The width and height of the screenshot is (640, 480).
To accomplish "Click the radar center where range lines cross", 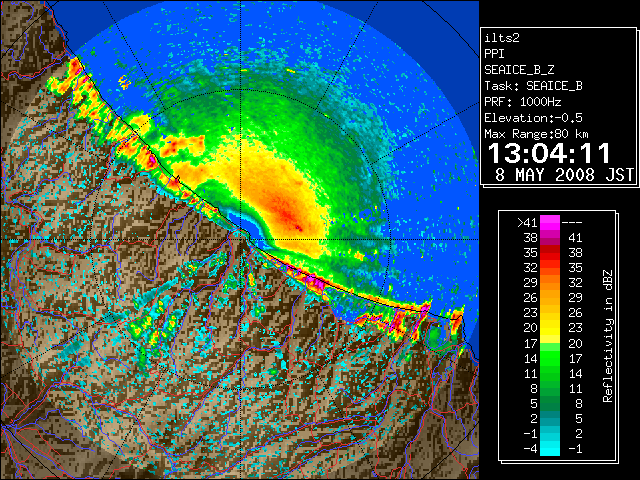I will 241,240.
